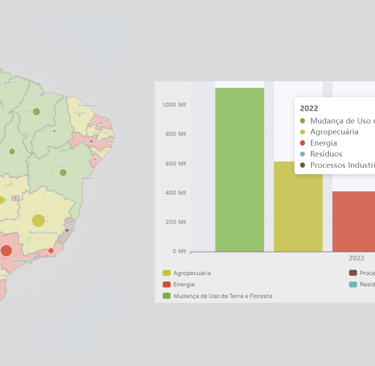The width and height of the screenshot is (375, 366).
Task: Click the small red dot in Pernambuco
Action: [x=91, y=141]
